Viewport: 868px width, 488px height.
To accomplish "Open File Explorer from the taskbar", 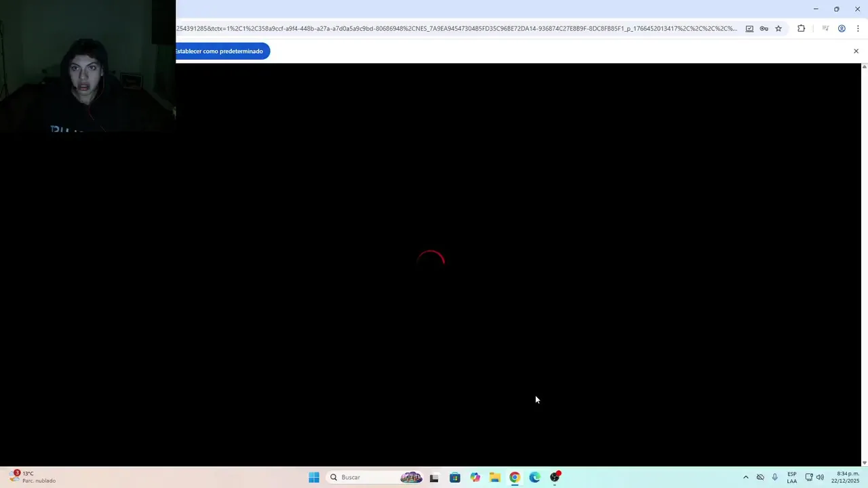I will pyautogui.click(x=495, y=477).
